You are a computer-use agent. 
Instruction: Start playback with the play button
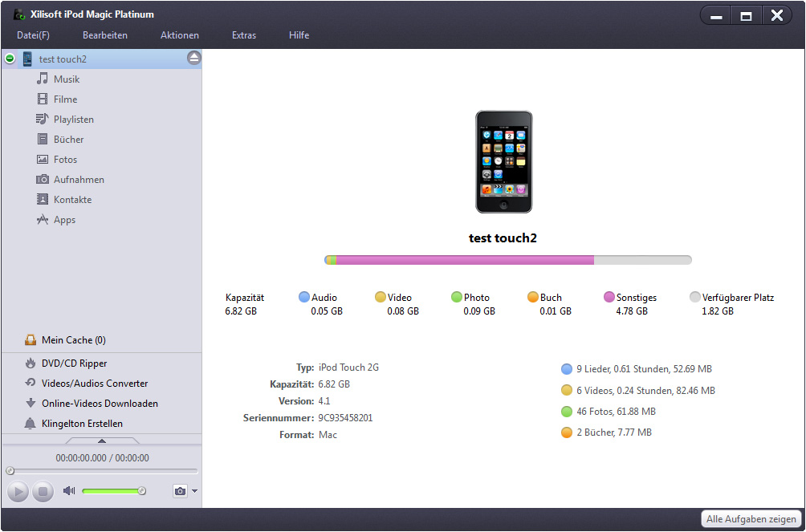pyautogui.click(x=18, y=492)
